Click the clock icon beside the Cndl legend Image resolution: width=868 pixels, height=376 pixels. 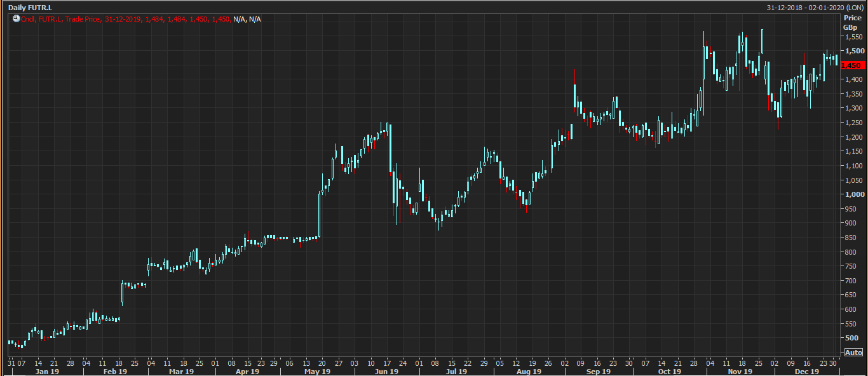[16, 19]
